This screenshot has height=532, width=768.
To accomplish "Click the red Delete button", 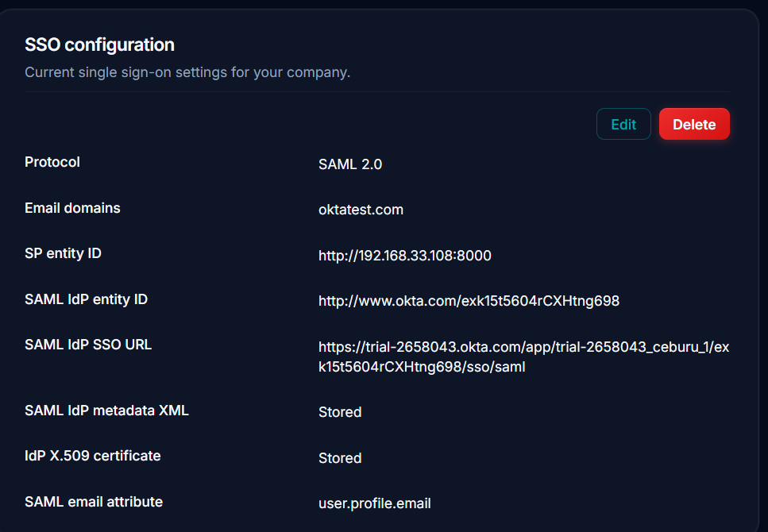I will coord(694,124).
